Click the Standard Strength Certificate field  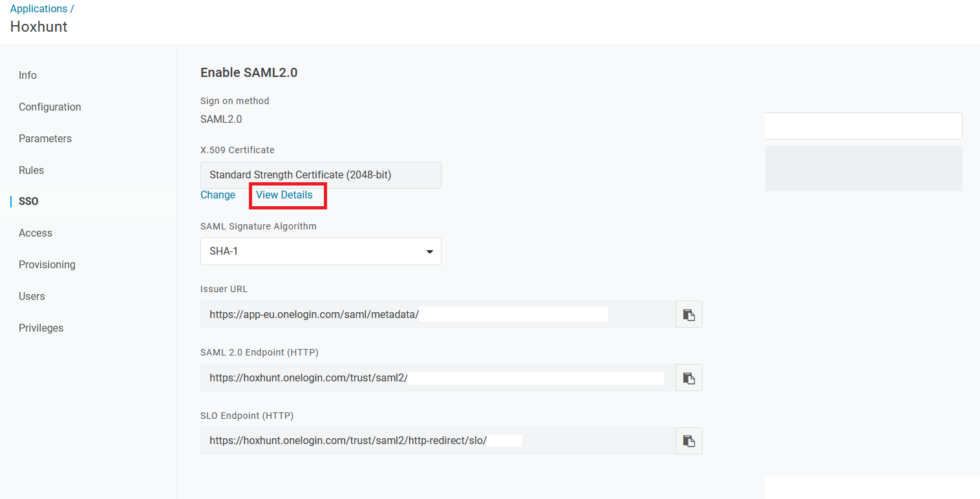(321, 175)
